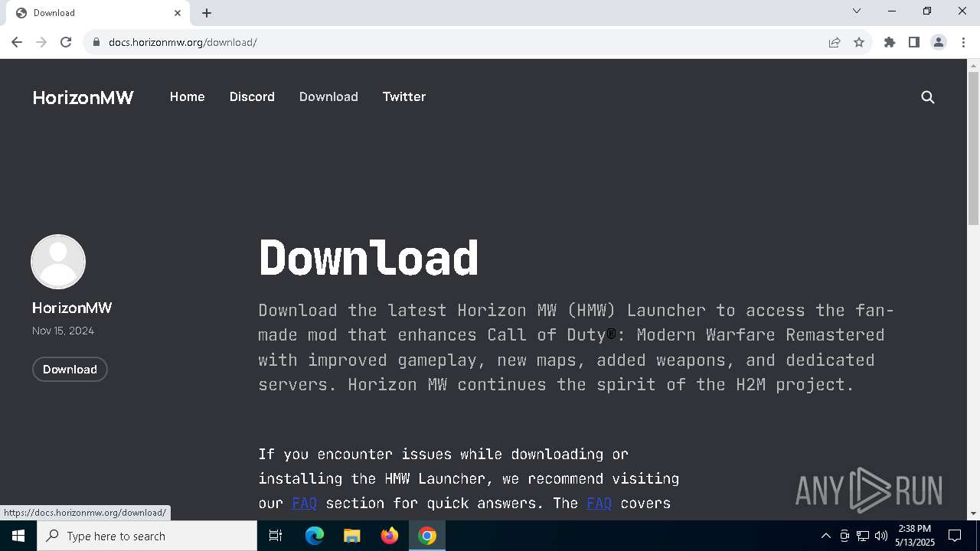Open a new tab with plus button
The height and width of the screenshot is (551, 980).
pyautogui.click(x=207, y=13)
